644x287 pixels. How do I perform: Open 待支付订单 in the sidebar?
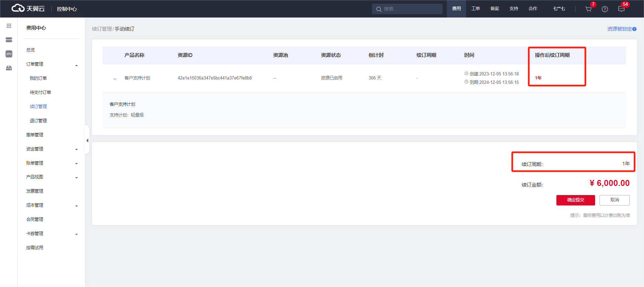point(40,92)
